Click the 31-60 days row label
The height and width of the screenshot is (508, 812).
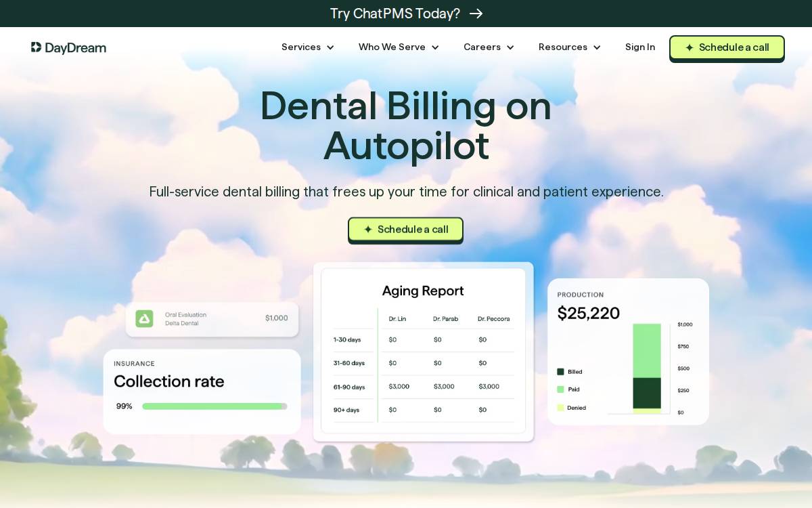click(x=349, y=363)
